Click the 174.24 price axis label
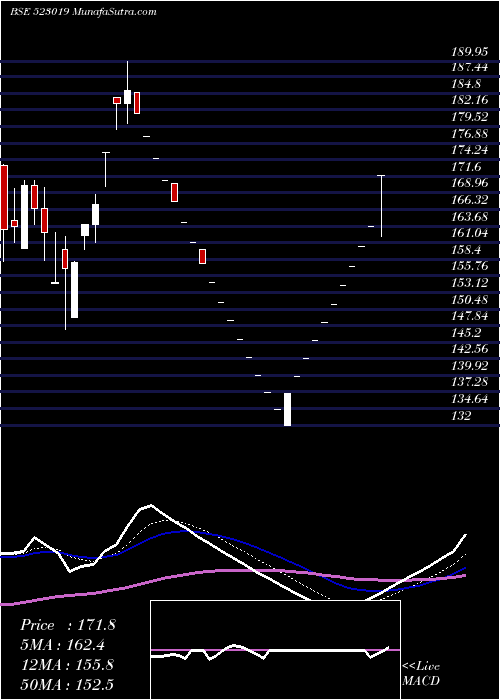Screen dimensions: 500x700 point(469,150)
